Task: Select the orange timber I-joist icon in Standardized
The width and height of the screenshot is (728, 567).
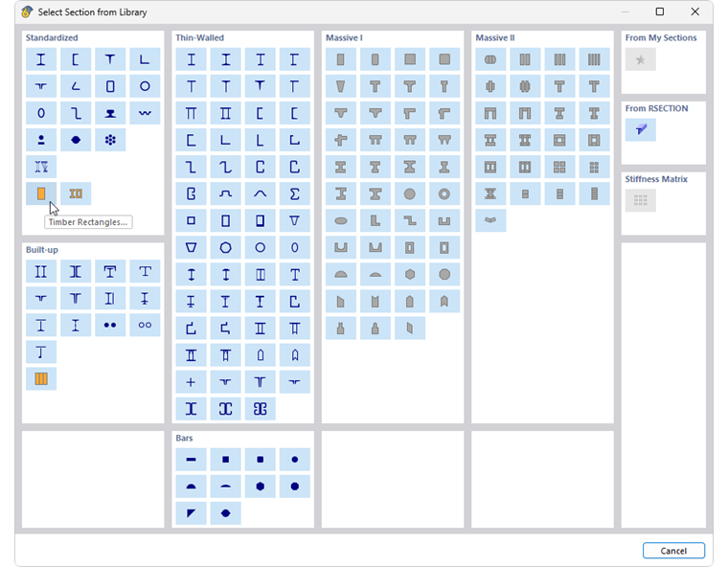Action: pos(76,193)
